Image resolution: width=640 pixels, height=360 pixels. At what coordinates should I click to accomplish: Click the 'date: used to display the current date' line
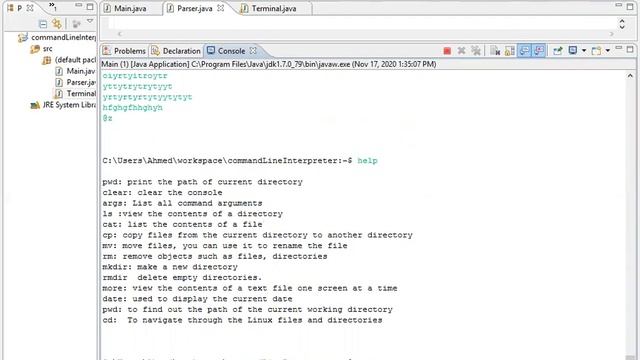pyautogui.click(x=197, y=299)
